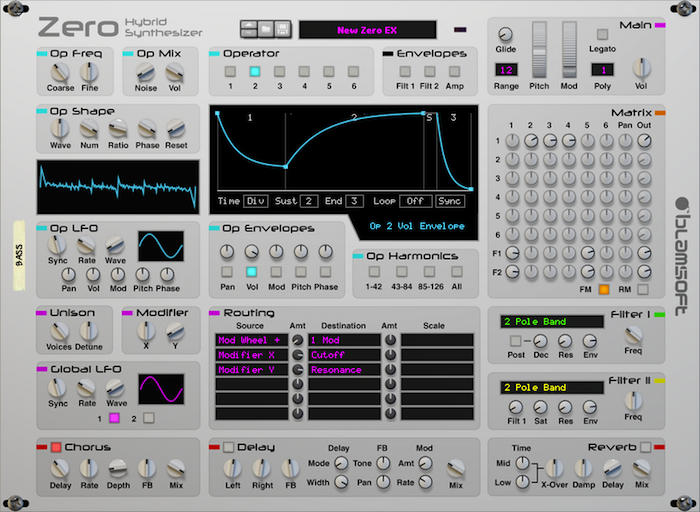Toggle the Matrix RM button
Viewport: 700px width, 512px height.
coord(643,289)
